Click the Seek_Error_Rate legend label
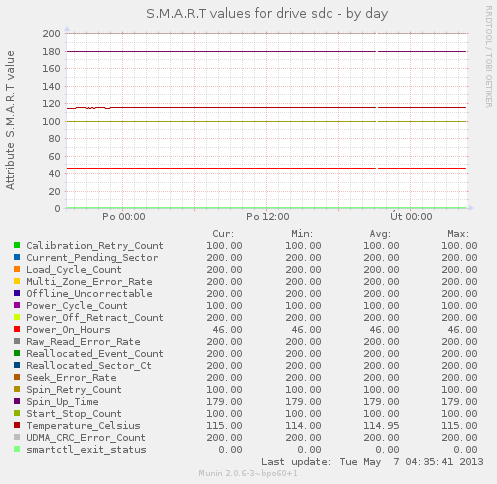Viewport: 497px width, 484px height. click(x=71, y=378)
